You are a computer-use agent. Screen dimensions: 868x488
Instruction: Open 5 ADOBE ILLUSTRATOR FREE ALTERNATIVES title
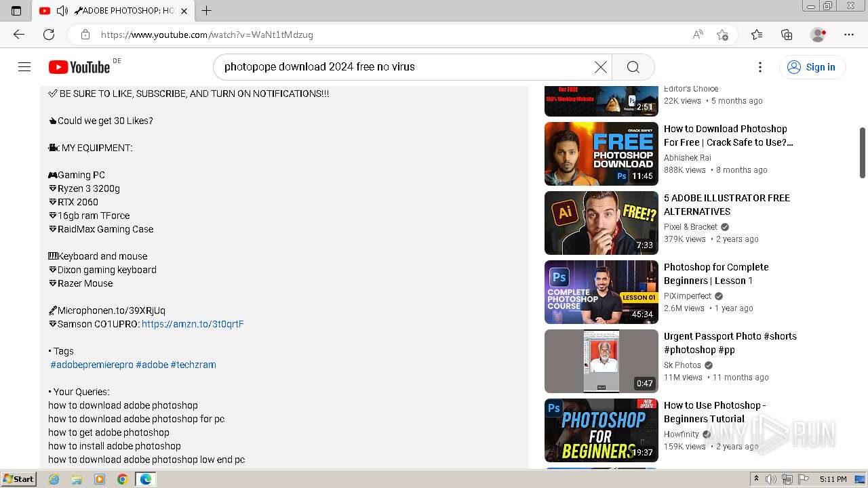[727, 205]
